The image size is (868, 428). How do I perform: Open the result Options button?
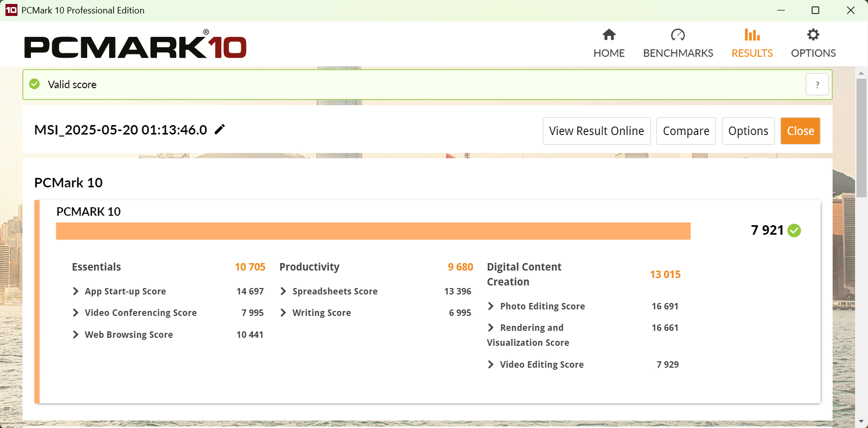[748, 131]
